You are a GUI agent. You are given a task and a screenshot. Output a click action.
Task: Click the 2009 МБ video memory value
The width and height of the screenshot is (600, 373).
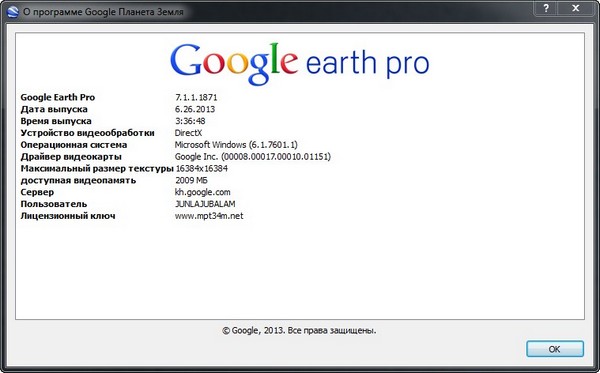[x=191, y=180]
